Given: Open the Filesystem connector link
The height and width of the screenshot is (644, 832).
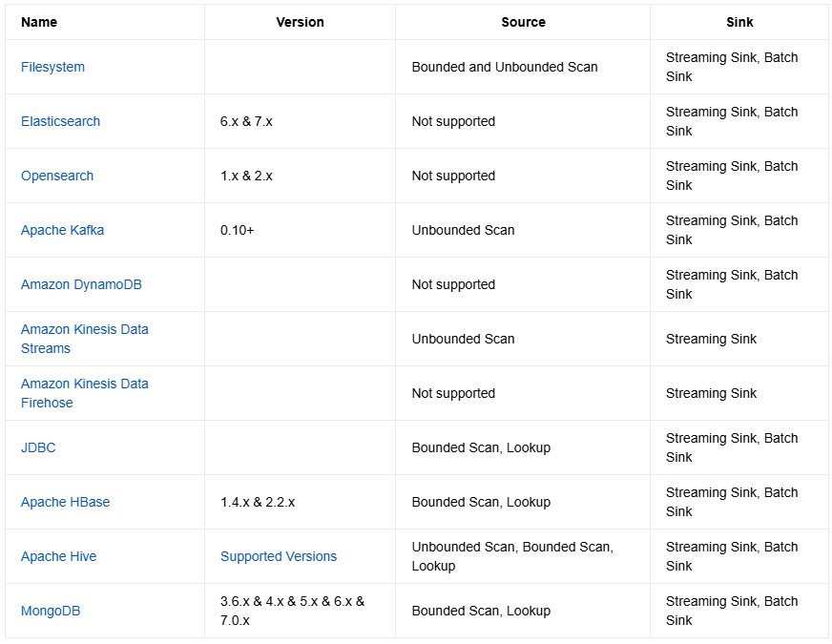Looking at the screenshot, I should click(52, 67).
